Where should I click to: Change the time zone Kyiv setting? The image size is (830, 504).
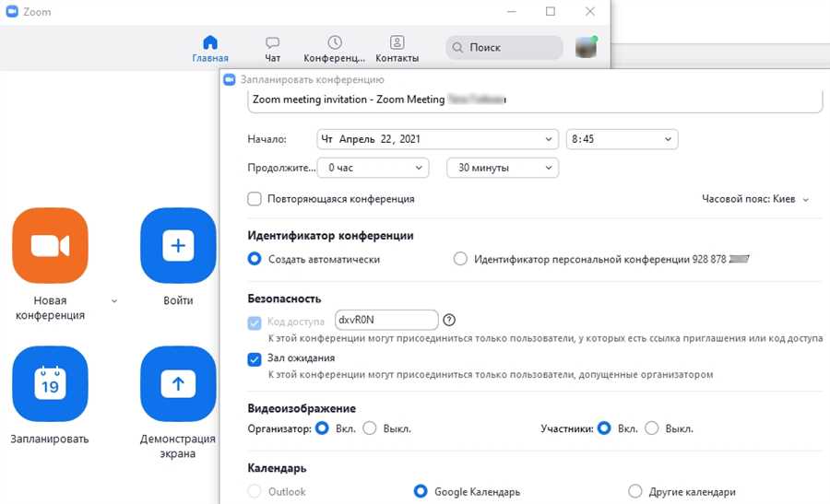tap(755, 199)
